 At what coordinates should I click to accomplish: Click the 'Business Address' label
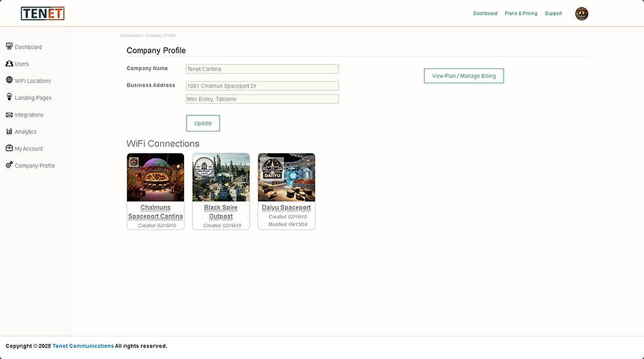tap(150, 85)
